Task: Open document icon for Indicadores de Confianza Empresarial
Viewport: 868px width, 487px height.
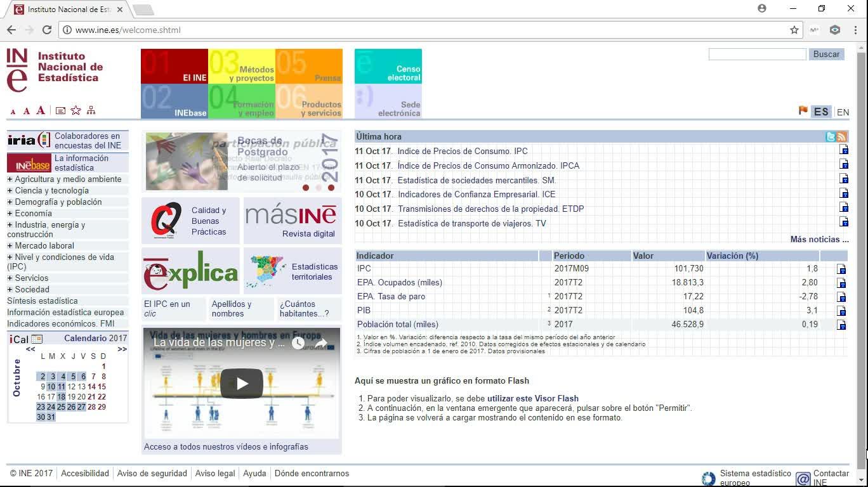Action: point(844,193)
